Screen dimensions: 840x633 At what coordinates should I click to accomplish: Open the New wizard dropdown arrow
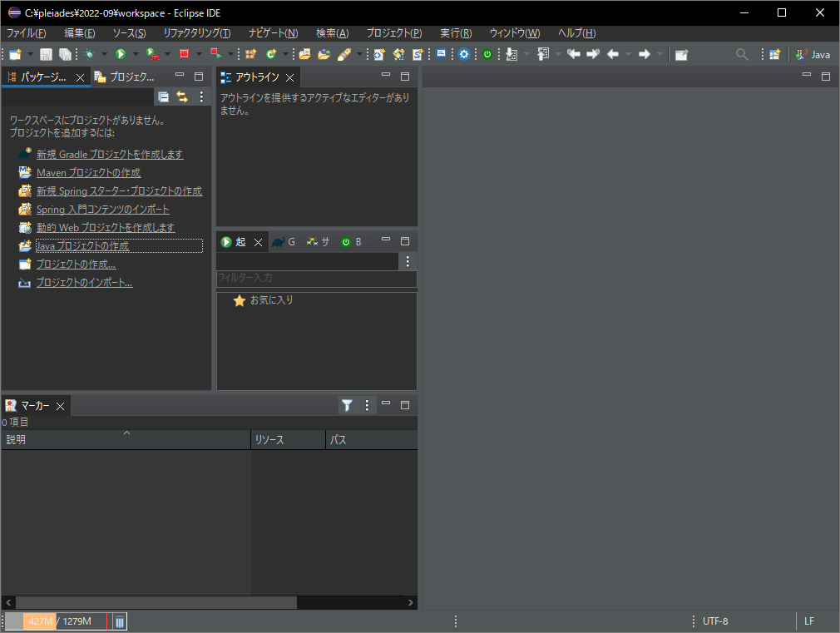(30, 54)
